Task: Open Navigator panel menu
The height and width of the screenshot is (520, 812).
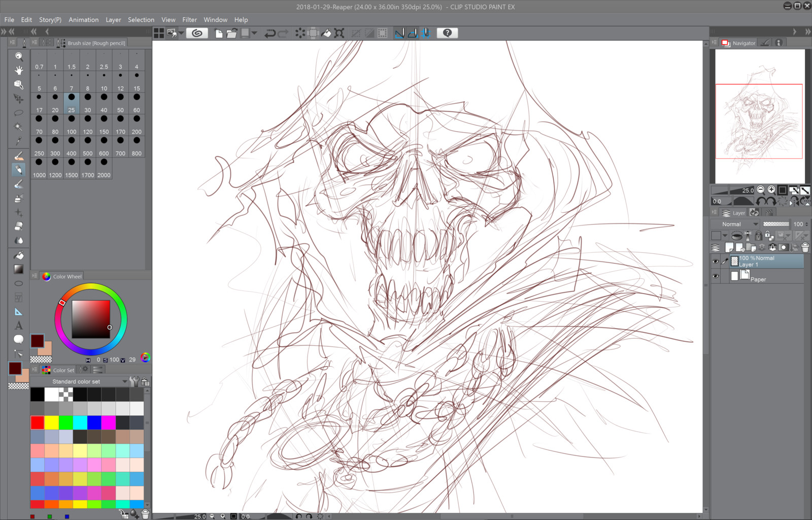Action: [714, 43]
